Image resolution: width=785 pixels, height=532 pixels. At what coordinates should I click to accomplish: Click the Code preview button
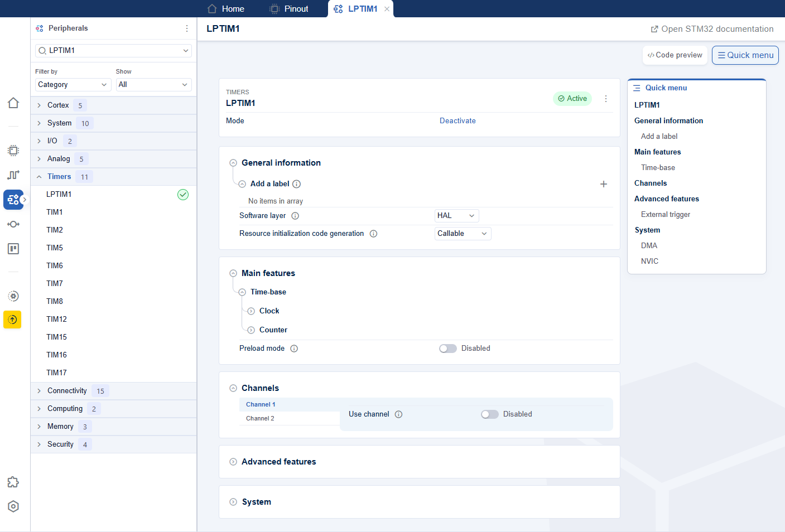(x=675, y=55)
